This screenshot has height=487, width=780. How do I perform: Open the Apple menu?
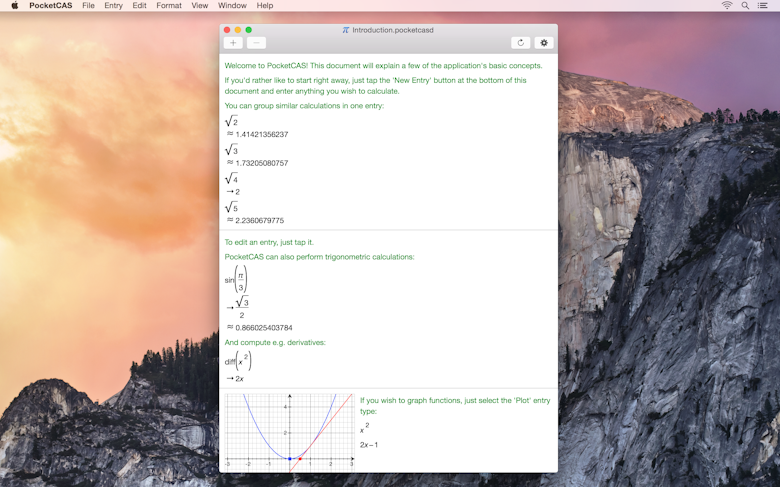click(14, 5)
